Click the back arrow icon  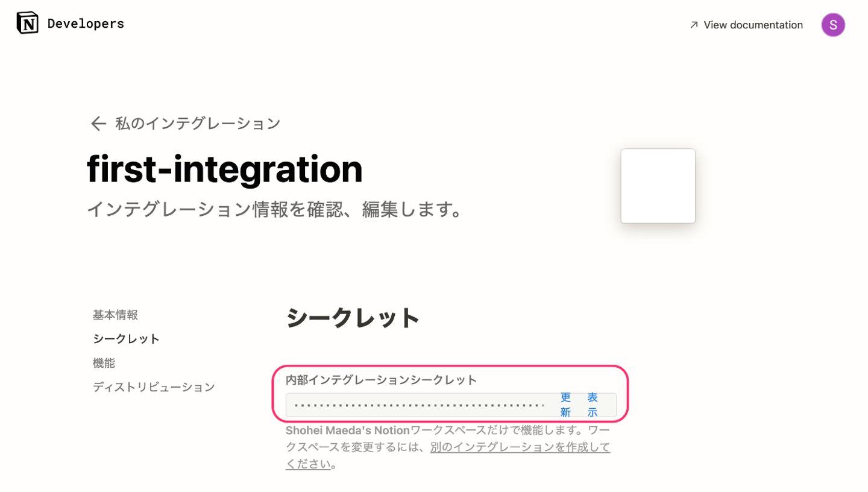98,124
